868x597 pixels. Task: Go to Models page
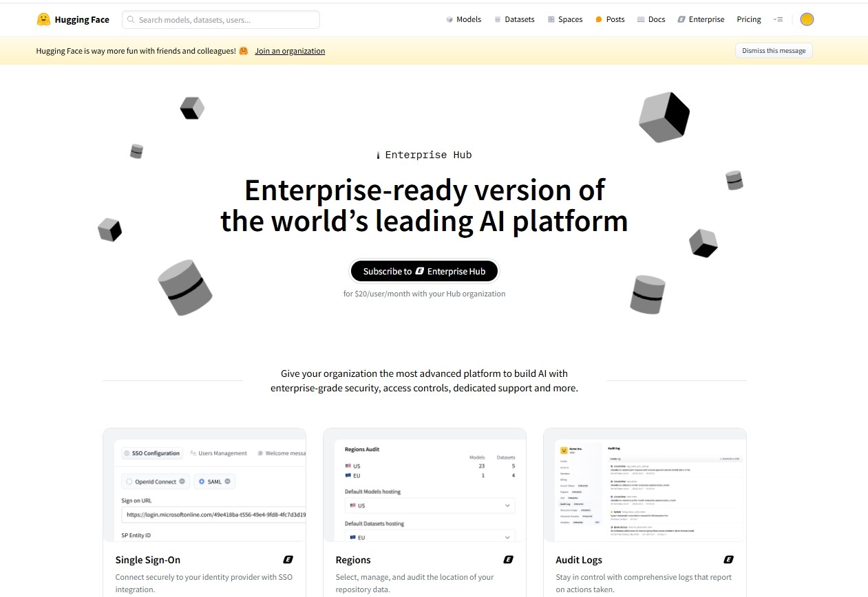click(464, 19)
